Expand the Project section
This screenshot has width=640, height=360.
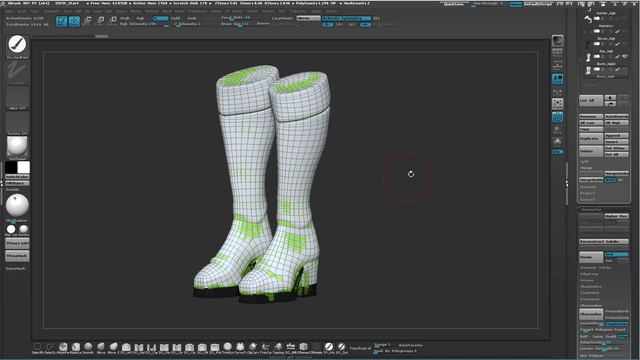[587, 193]
